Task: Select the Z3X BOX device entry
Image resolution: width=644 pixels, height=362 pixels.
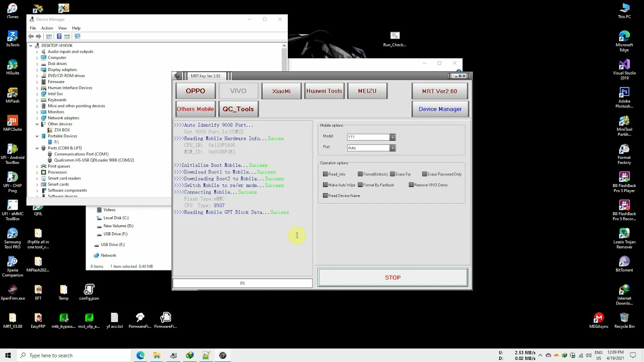Action: pyautogui.click(x=62, y=130)
